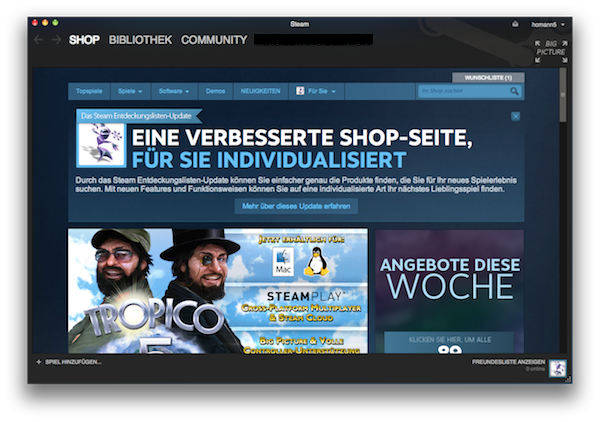This screenshot has height=422, width=600.
Task: Open the homann5 account dropdown
Action: pos(548,24)
